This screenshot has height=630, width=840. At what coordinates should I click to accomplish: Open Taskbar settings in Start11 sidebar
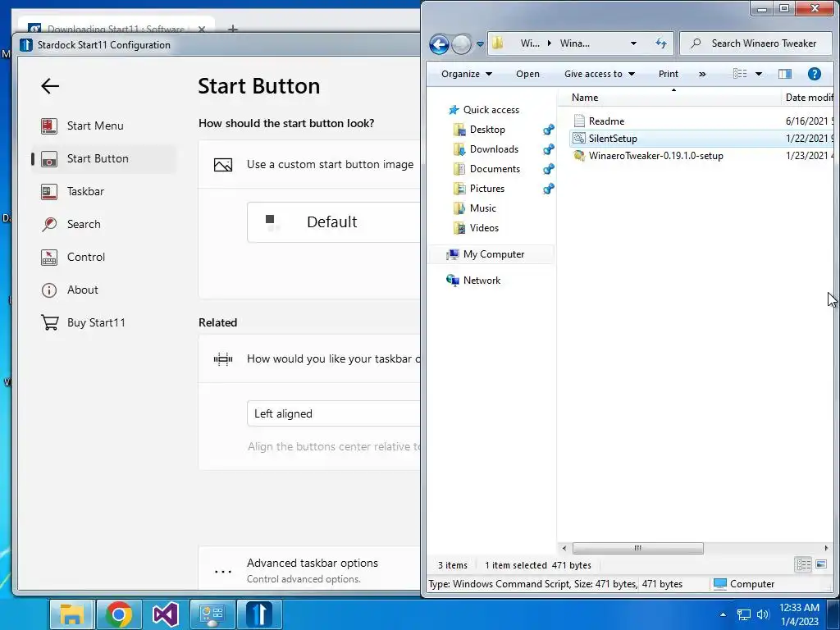[x=103, y=191]
